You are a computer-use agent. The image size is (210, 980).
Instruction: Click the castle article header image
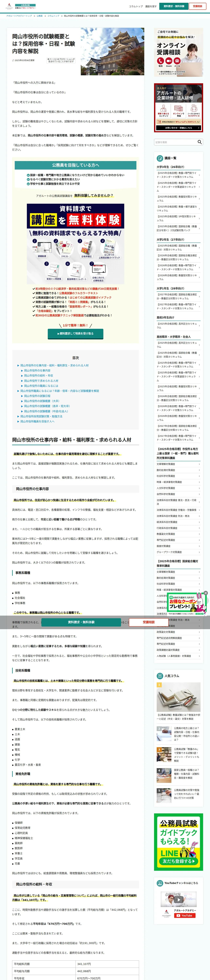112,51
